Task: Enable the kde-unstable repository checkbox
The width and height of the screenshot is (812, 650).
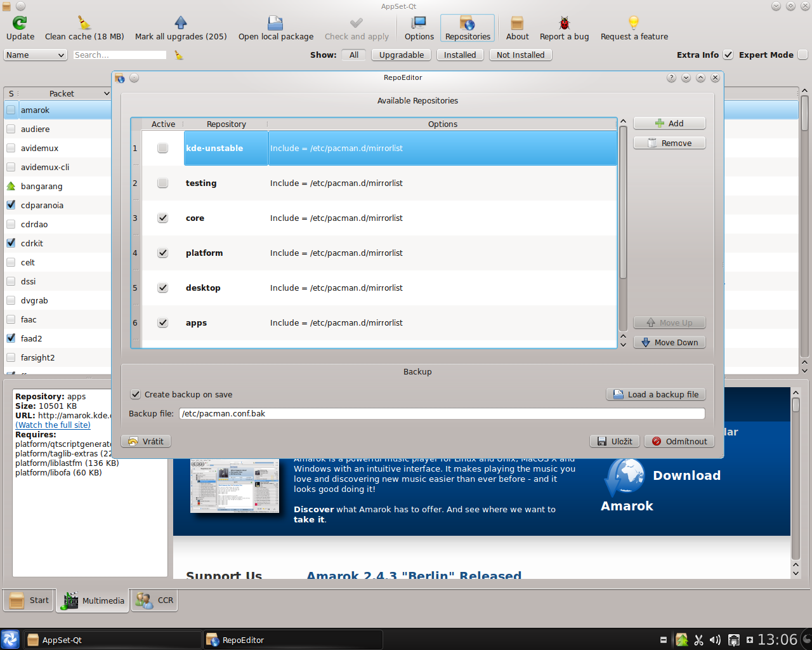Action: pos(163,148)
